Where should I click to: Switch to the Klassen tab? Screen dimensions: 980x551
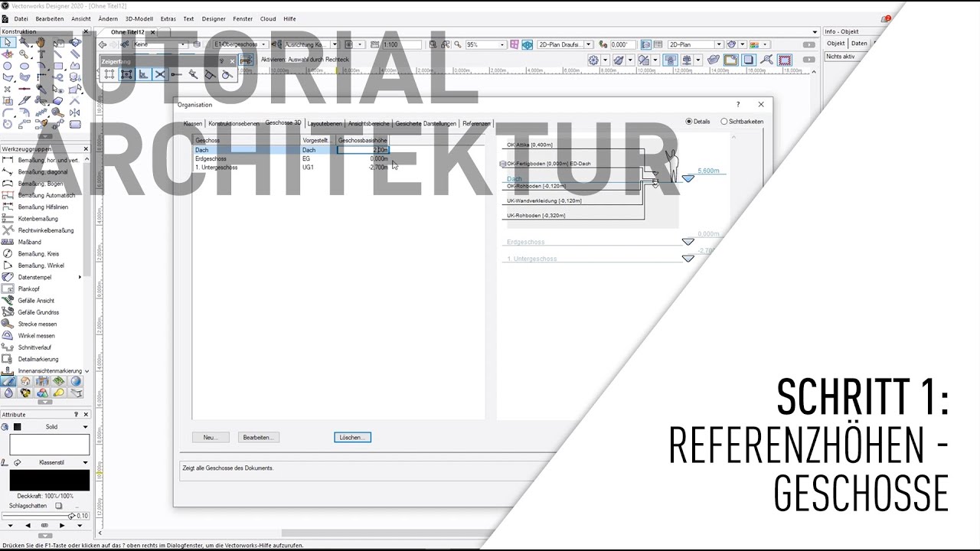coord(193,123)
